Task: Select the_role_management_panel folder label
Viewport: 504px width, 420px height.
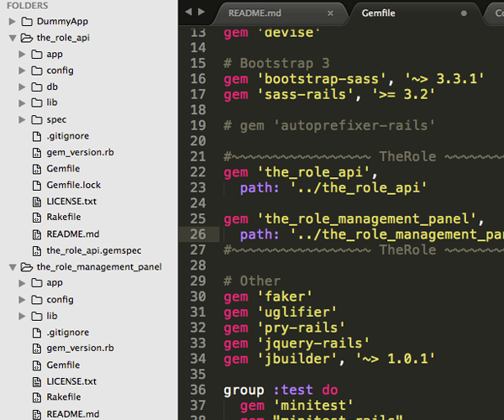Action: 99,267
